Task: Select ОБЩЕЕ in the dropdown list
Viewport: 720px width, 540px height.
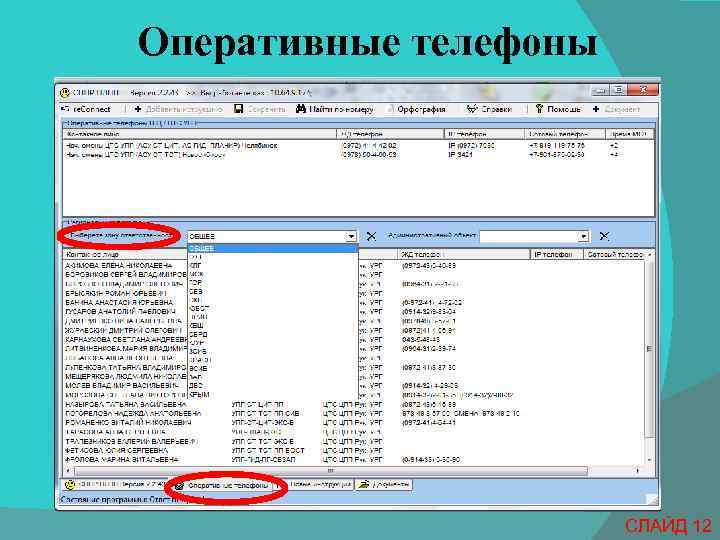Action: pyautogui.click(x=273, y=248)
